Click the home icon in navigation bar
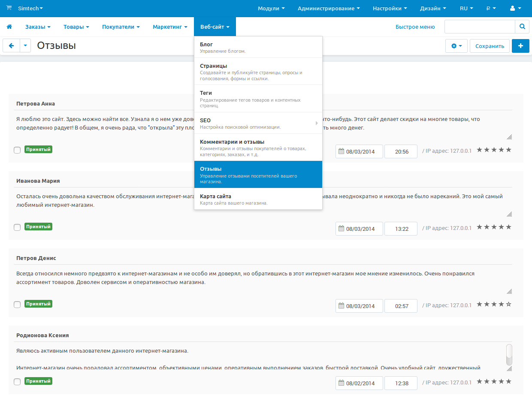532x399 pixels. pos(9,27)
